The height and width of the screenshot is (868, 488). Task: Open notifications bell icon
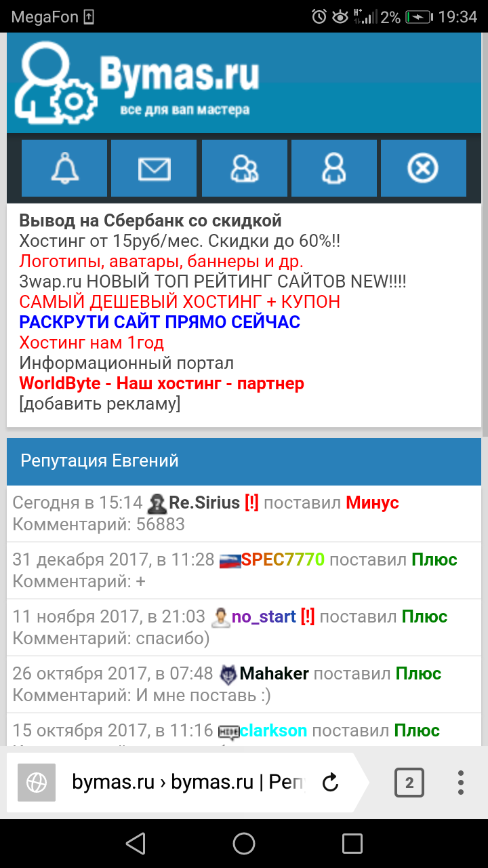[64, 168]
